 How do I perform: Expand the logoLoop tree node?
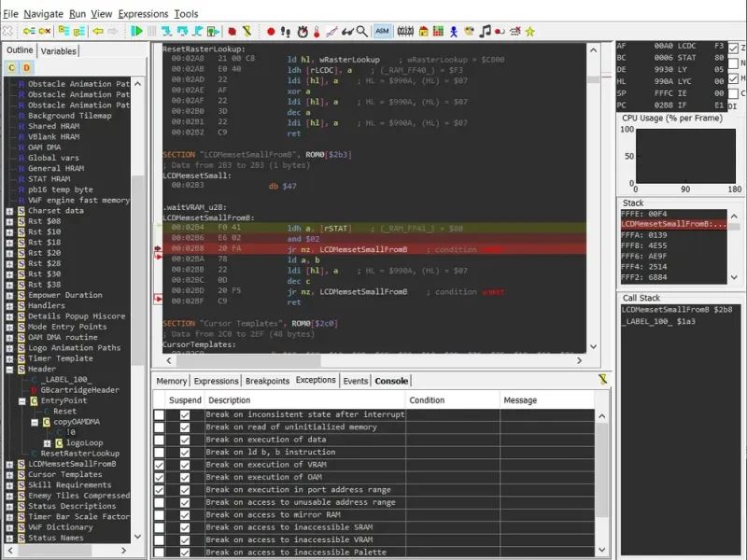click(x=47, y=442)
